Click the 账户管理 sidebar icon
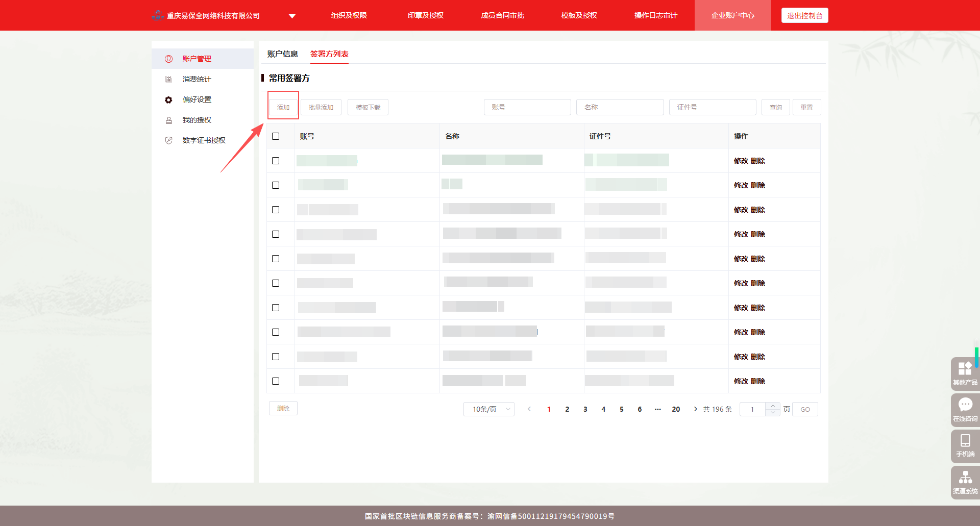Screen dimensions: 980x526 point(168,59)
